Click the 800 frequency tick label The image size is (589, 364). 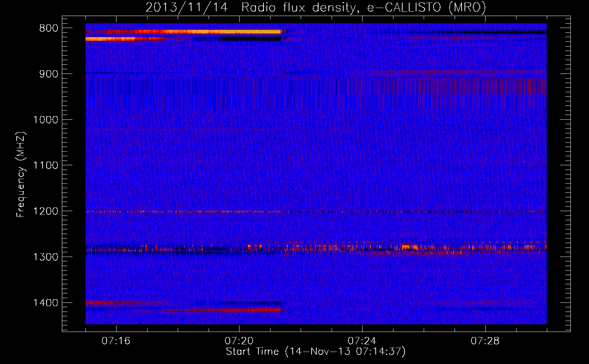click(x=48, y=28)
